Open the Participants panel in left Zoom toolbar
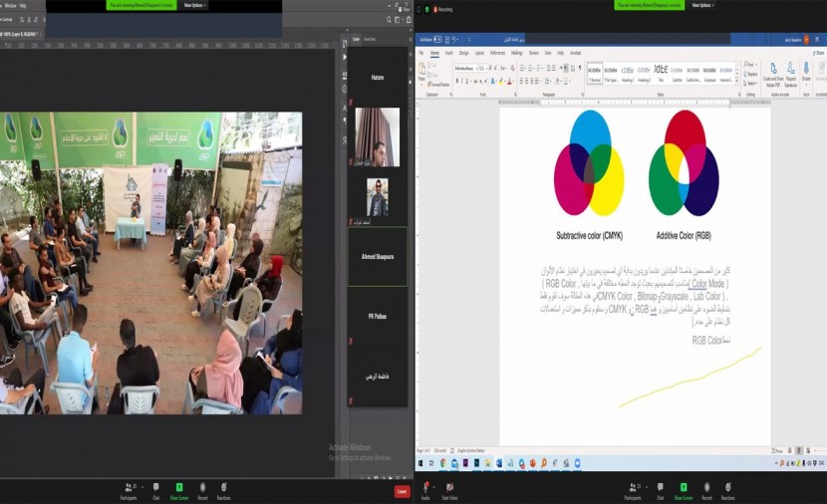This screenshot has width=827, height=504. click(x=129, y=489)
